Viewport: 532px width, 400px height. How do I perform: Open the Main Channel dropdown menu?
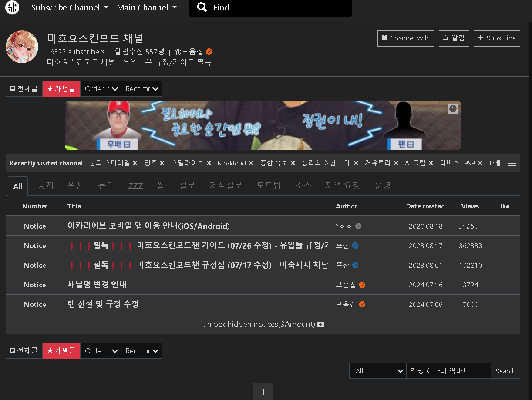pos(147,7)
